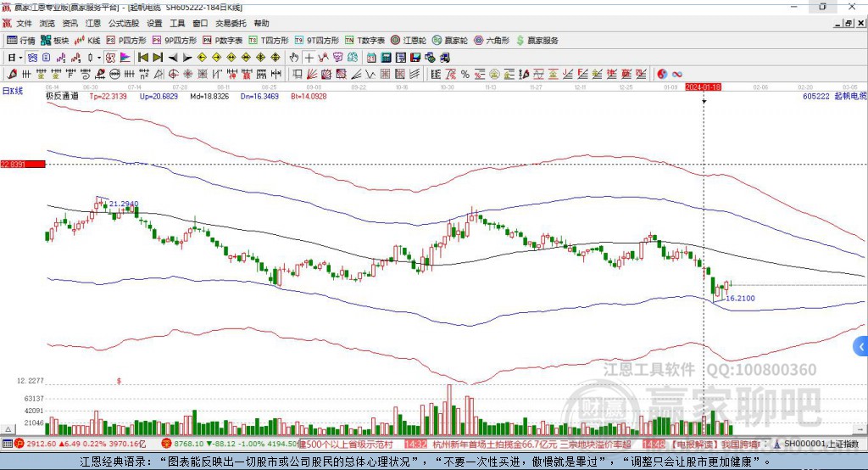Expand the candlestick style dropdown arrow
Screen dimensions: 868x470
[99, 58]
